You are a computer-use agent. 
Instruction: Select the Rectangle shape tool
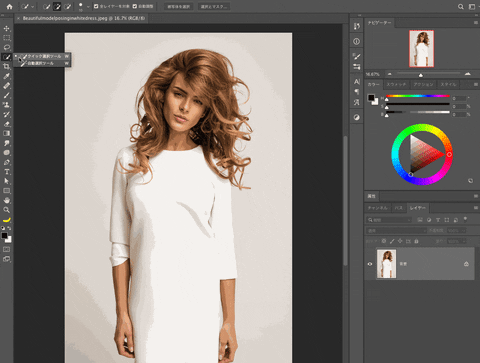(x=7, y=191)
